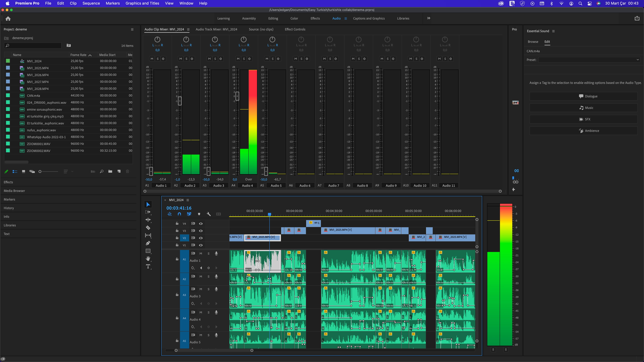Mute the Audio 4 channel in clip mixer
This screenshot has width=644, height=362.
click(x=238, y=59)
